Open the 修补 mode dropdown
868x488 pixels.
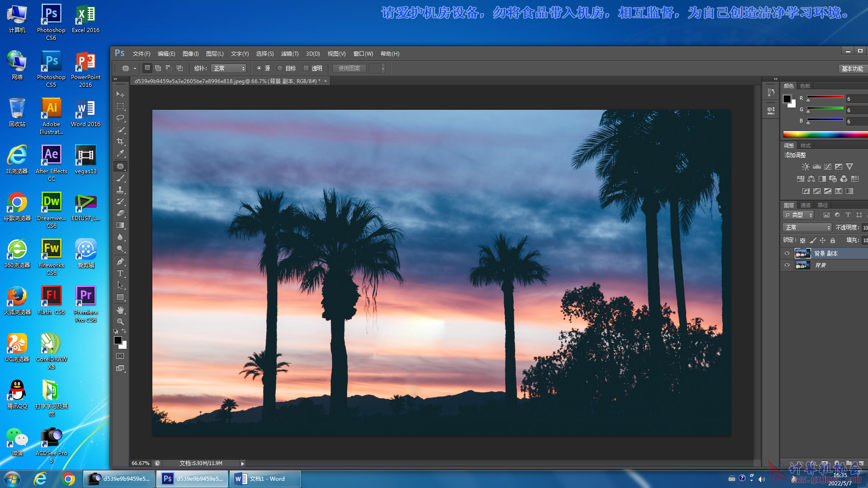click(229, 68)
